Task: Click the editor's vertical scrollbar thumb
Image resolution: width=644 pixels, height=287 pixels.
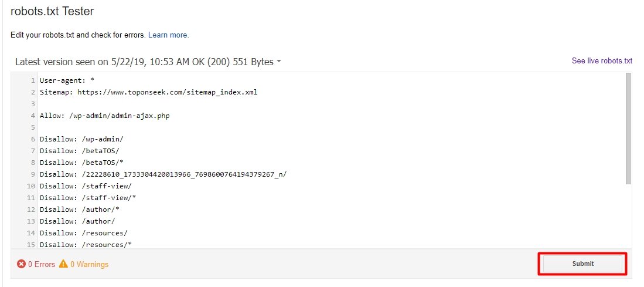Action: [x=628, y=128]
